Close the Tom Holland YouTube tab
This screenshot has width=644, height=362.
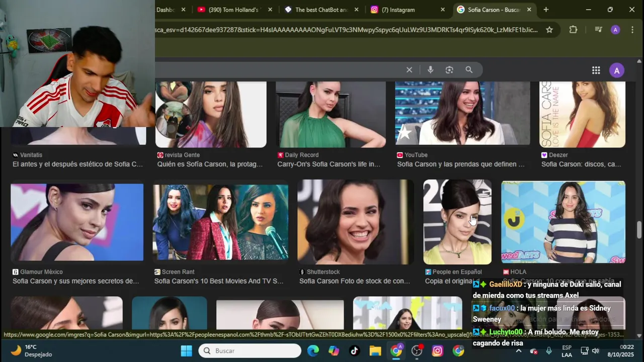(x=270, y=10)
